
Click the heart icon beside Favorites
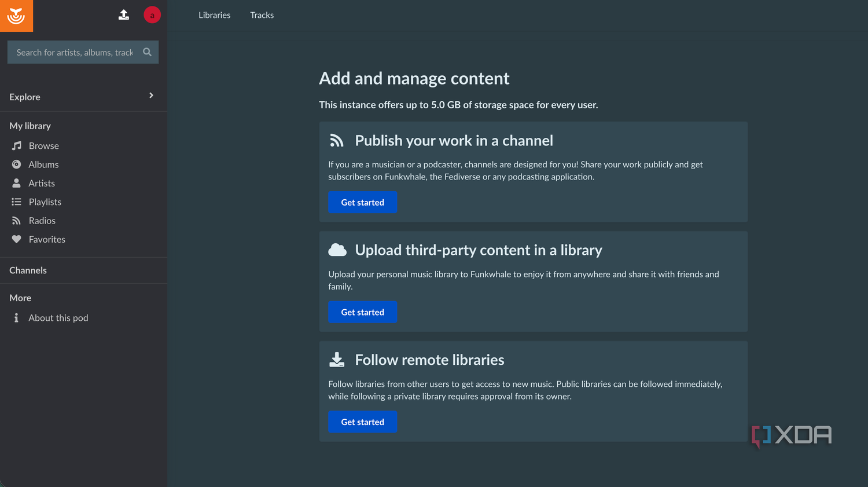[17, 239]
